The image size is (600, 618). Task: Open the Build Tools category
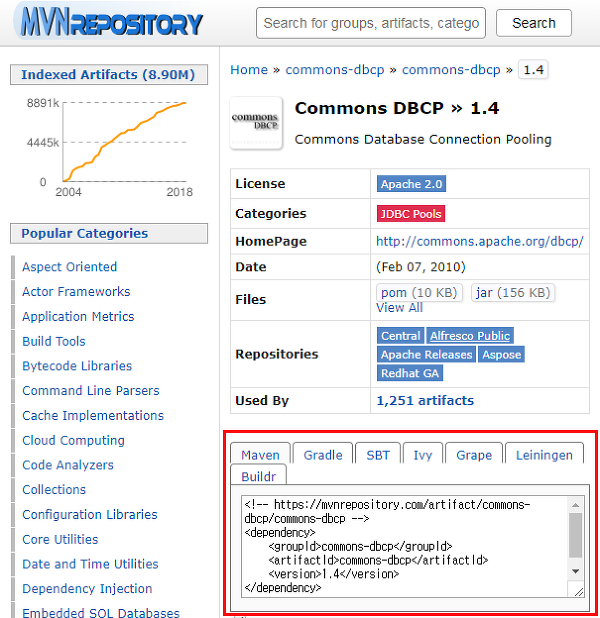pyautogui.click(x=54, y=341)
